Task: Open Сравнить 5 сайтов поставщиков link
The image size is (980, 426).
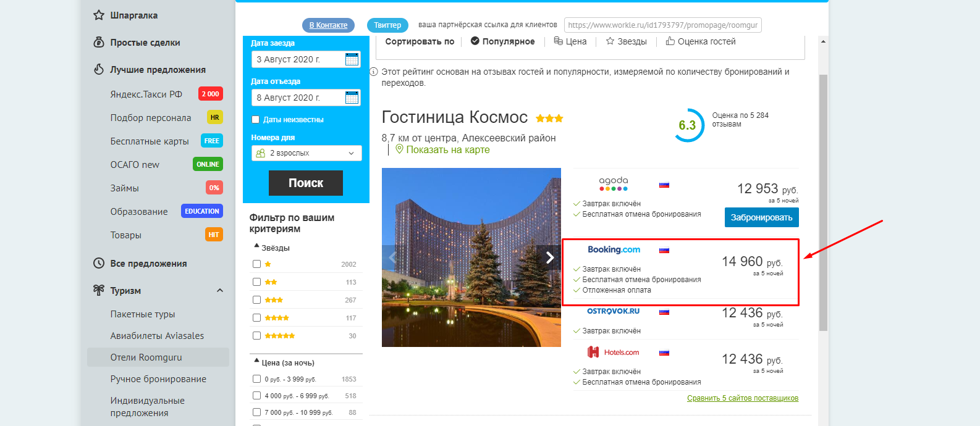Action: (743, 398)
